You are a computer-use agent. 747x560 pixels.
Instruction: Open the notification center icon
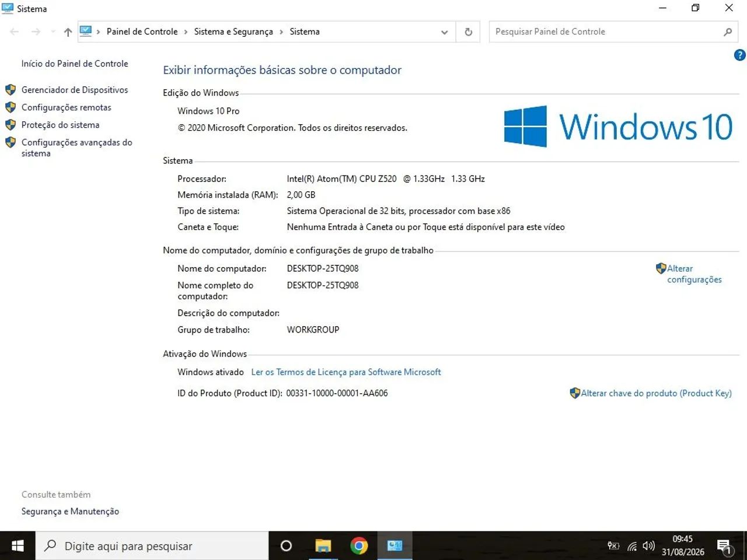click(725, 547)
